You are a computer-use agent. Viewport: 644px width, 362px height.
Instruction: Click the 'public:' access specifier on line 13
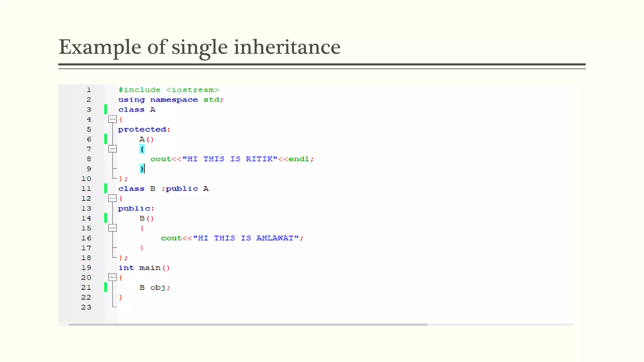point(136,209)
